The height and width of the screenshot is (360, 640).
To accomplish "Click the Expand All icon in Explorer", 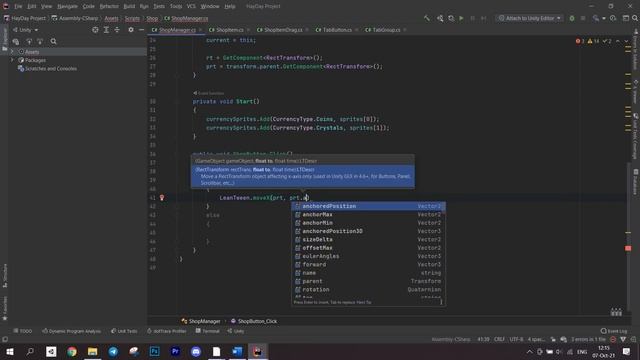I will point(106,30).
